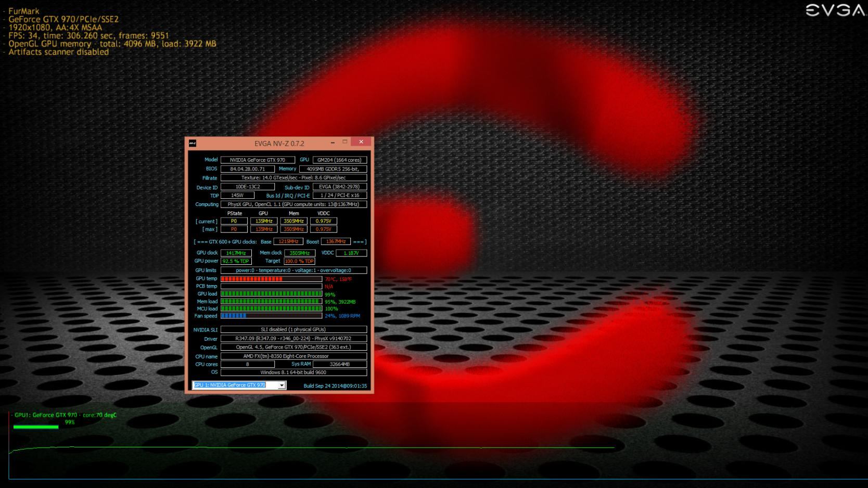Select the BIOS version 84.04.28.00.71

(x=247, y=169)
